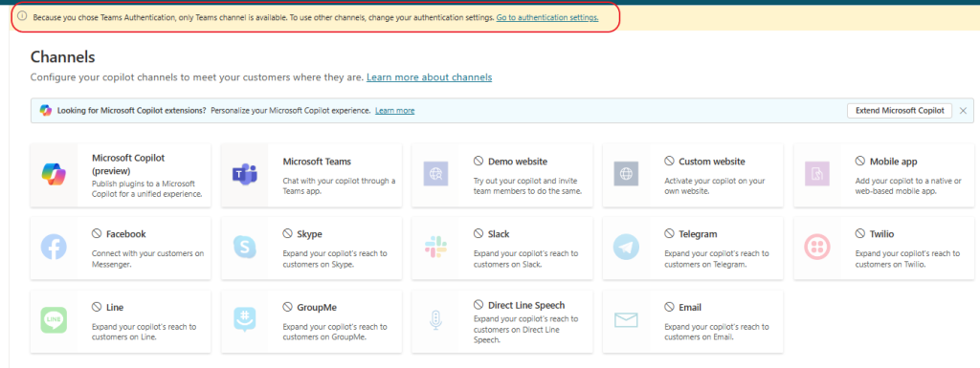Click the Copilot logo in the extensions banner
The width and height of the screenshot is (980, 368).
46,111
